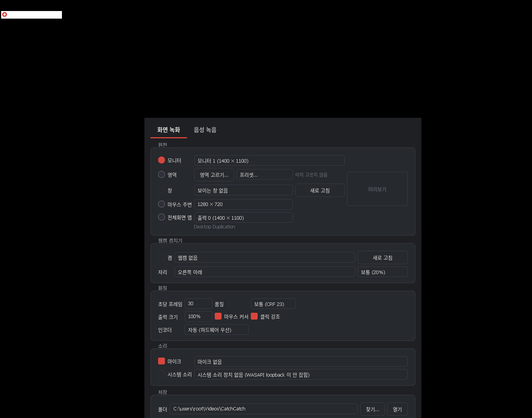Select the 모니터 source radio button

161,160
